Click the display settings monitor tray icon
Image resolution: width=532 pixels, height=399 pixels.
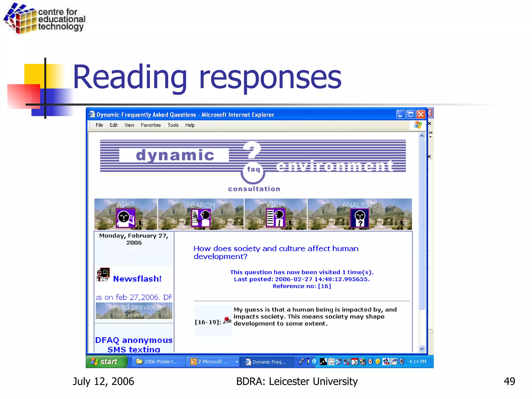(x=362, y=362)
